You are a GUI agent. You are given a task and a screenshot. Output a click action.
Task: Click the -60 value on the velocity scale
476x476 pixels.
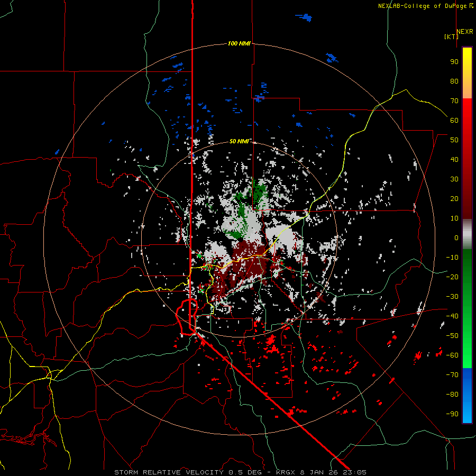click(452, 355)
